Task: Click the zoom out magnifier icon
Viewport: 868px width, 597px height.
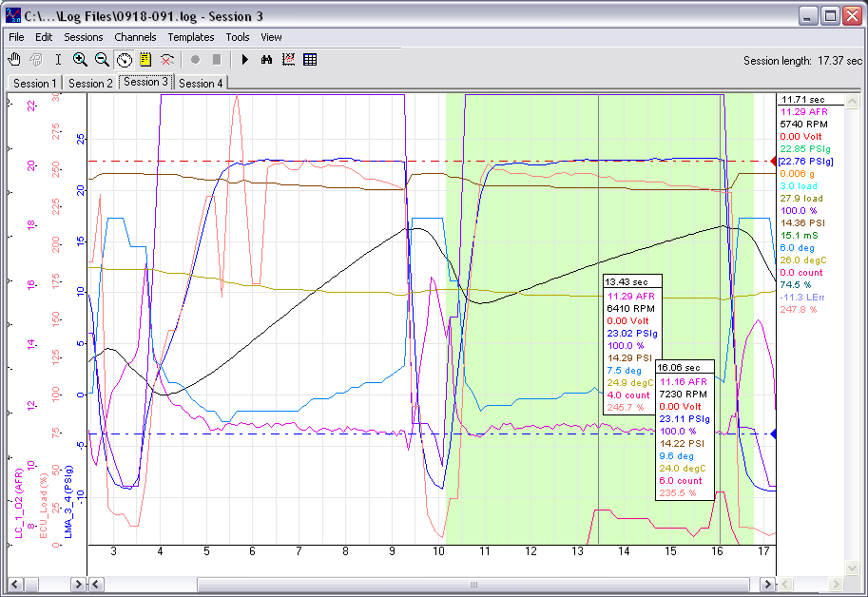Action: [102, 59]
